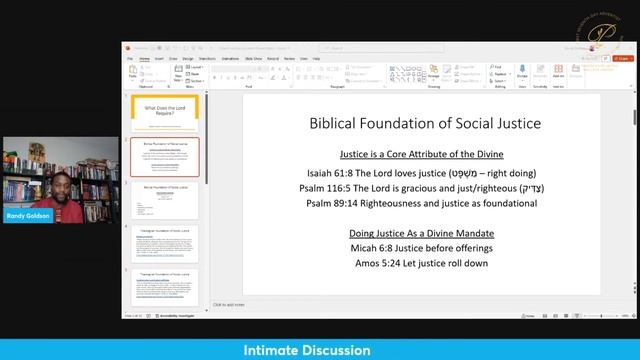Open the Transitions tab
This screenshot has width=640, height=360.
tap(207, 59)
